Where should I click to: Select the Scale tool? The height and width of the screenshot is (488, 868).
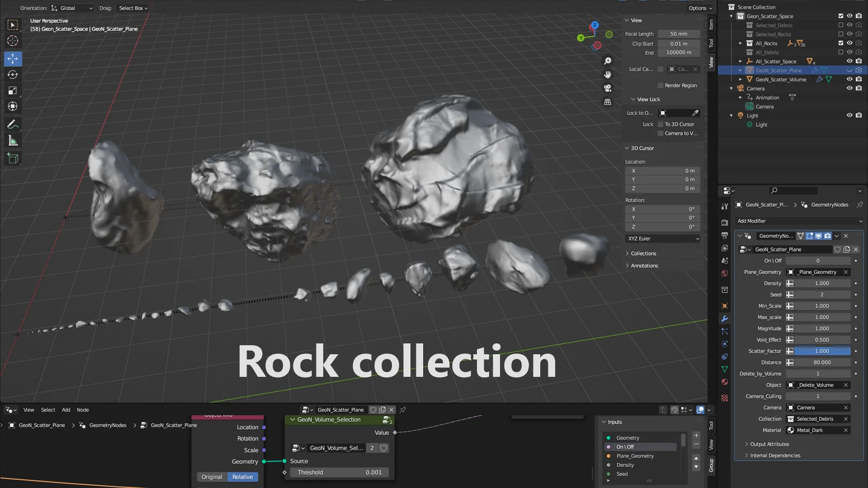[12, 90]
